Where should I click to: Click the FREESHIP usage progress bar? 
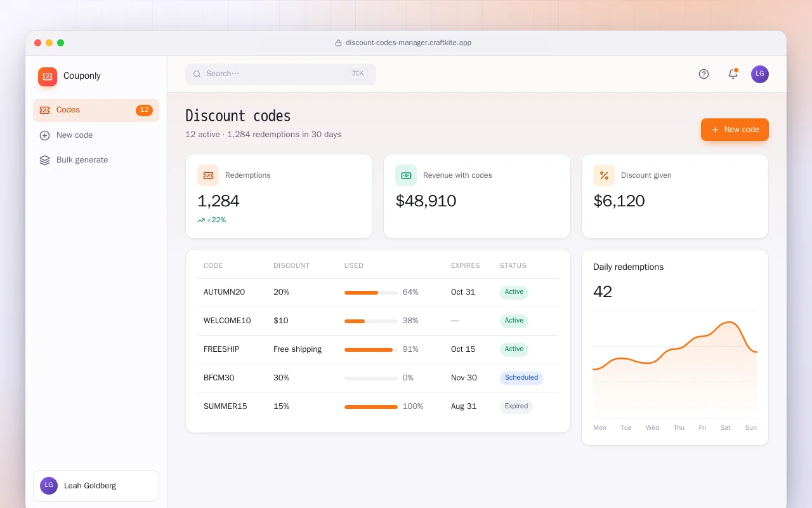tap(371, 350)
